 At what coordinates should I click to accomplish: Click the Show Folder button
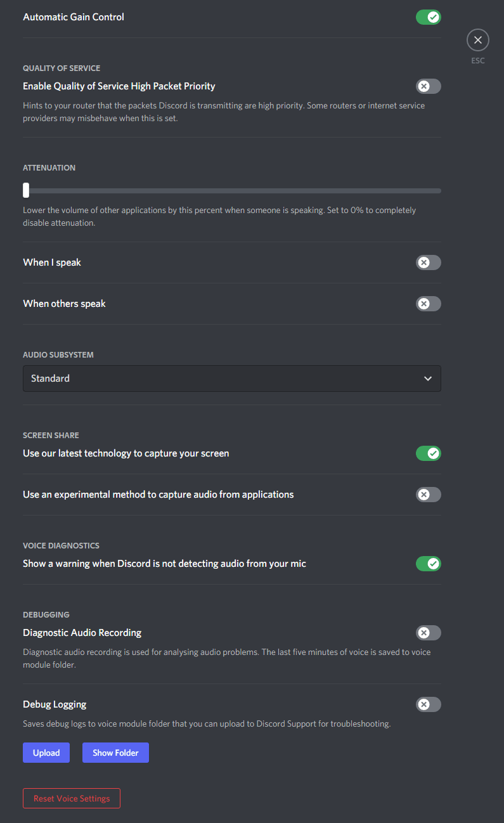coord(115,753)
